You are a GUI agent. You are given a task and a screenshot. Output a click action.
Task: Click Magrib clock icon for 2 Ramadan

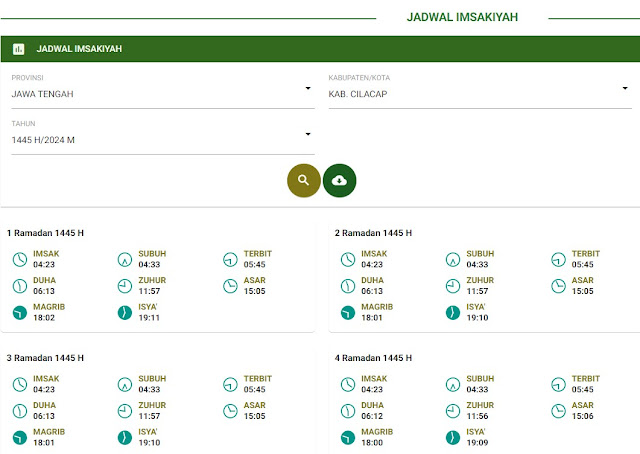tap(348, 313)
